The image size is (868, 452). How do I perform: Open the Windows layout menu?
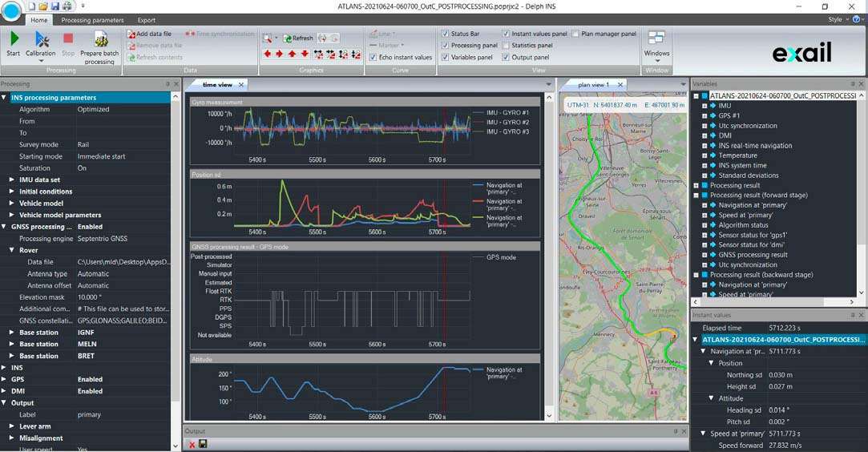pyautogui.click(x=656, y=42)
